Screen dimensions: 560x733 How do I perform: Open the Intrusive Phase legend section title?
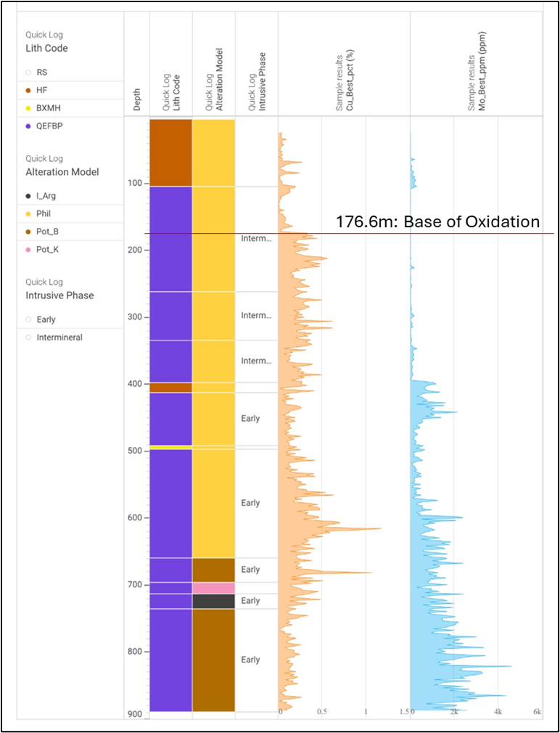tap(59, 295)
